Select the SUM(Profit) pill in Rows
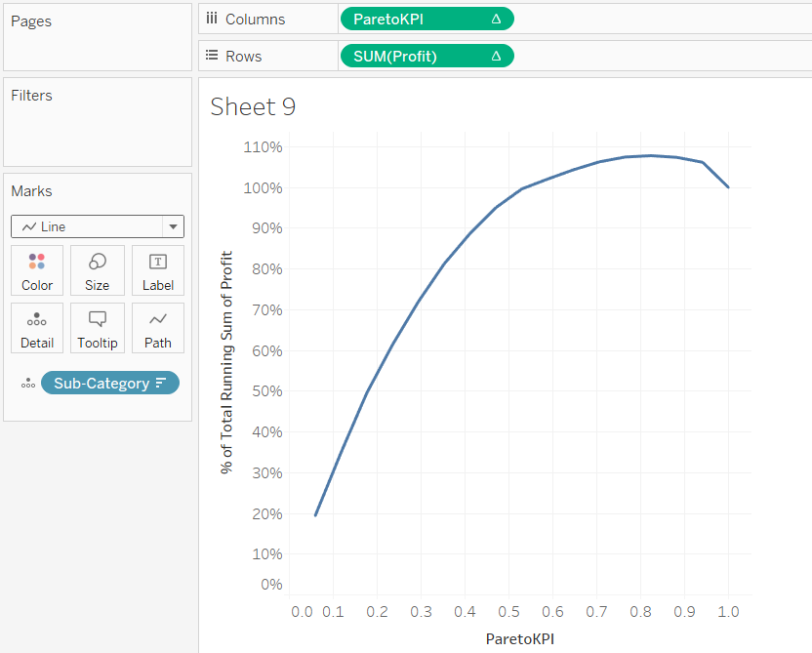 point(427,56)
